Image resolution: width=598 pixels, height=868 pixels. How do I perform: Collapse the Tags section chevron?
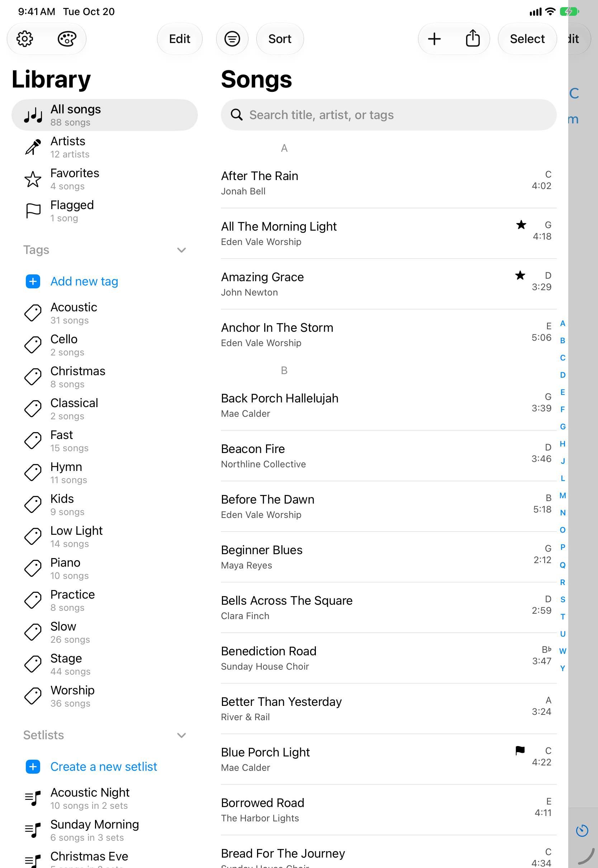tap(181, 250)
